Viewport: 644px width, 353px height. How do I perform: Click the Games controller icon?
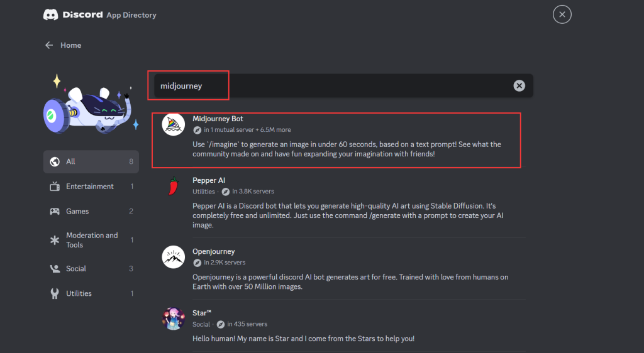pyautogui.click(x=55, y=212)
